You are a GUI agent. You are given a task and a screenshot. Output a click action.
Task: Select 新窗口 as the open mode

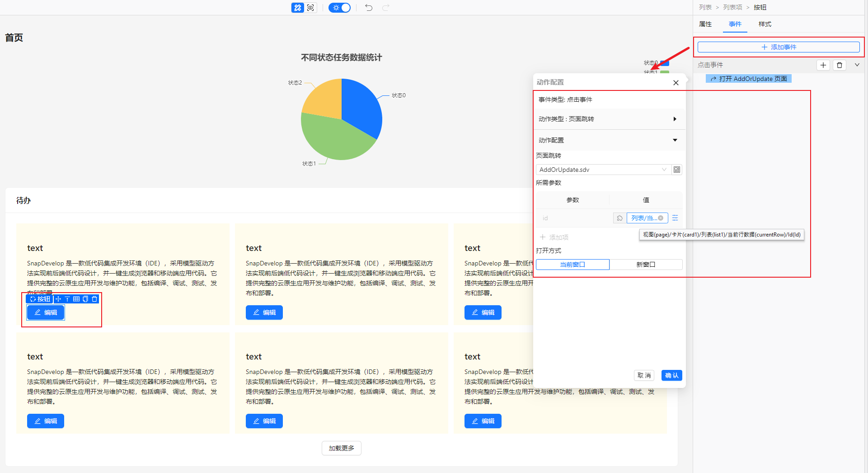[x=646, y=265]
